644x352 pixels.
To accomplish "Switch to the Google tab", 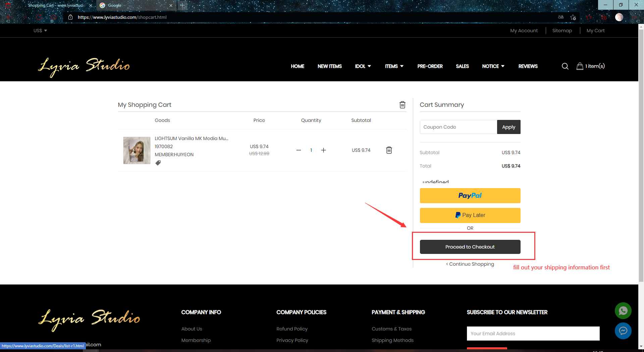I will [136, 5].
